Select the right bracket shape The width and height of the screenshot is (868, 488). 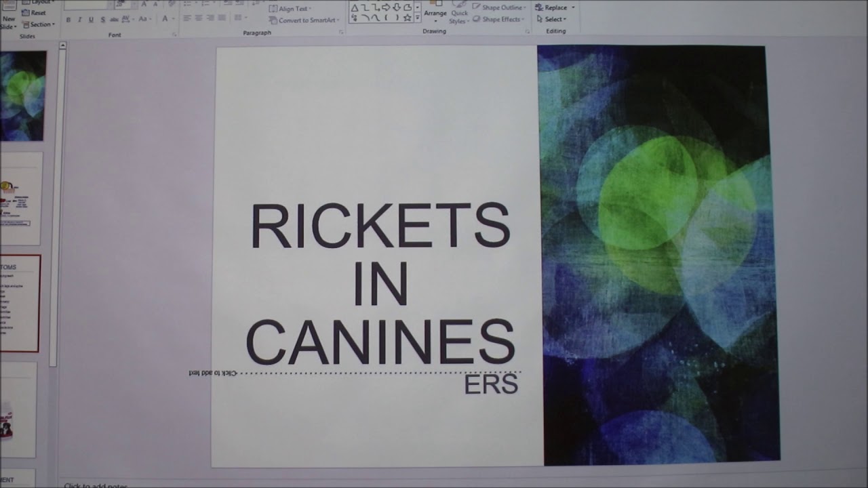click(397, 18)
